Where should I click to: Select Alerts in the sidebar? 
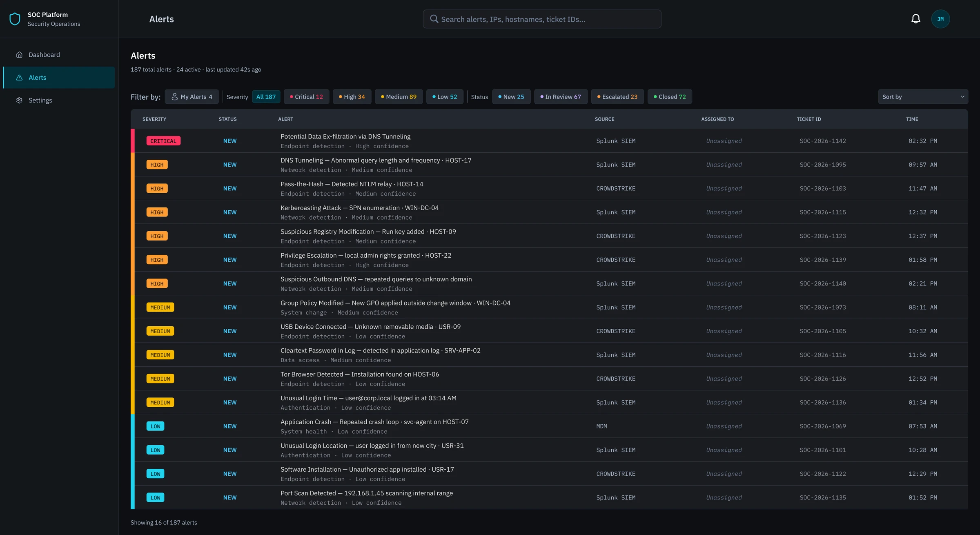59,78
